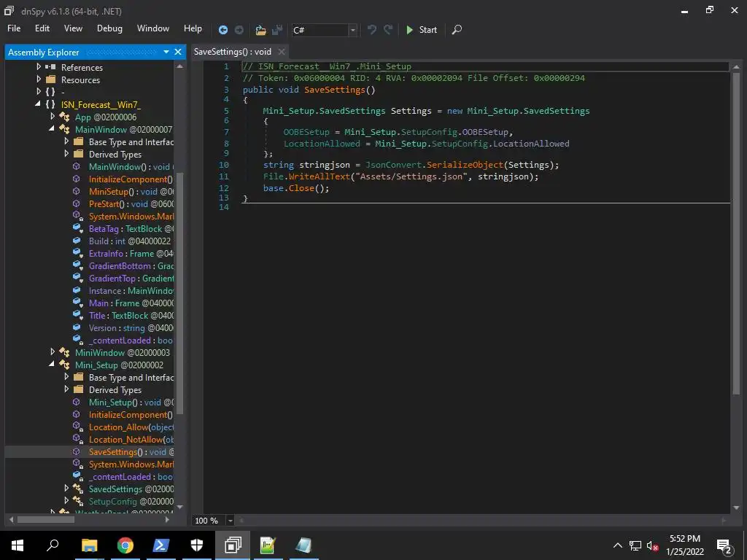The image size is (747, 560).
Task: Open the Debug menu
Action: (x=109, y=28)
